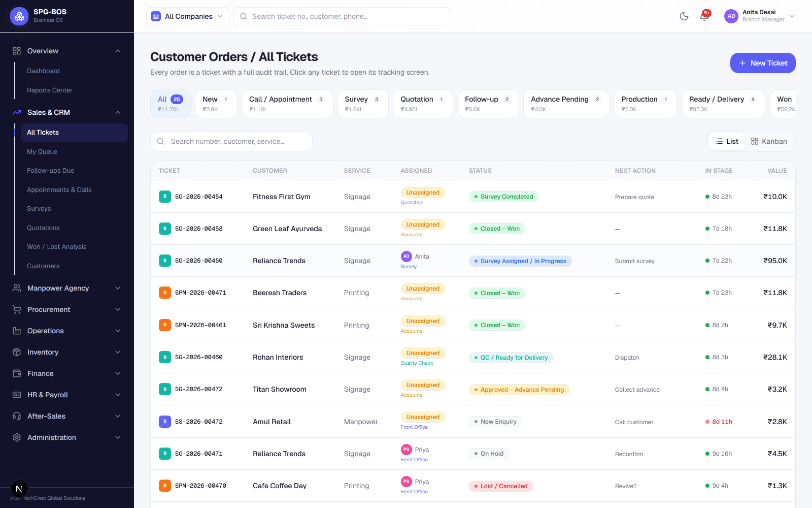The image size is (812, 508).
Task: Click the SPG-BOS logo icon
Action: point(19,16)
